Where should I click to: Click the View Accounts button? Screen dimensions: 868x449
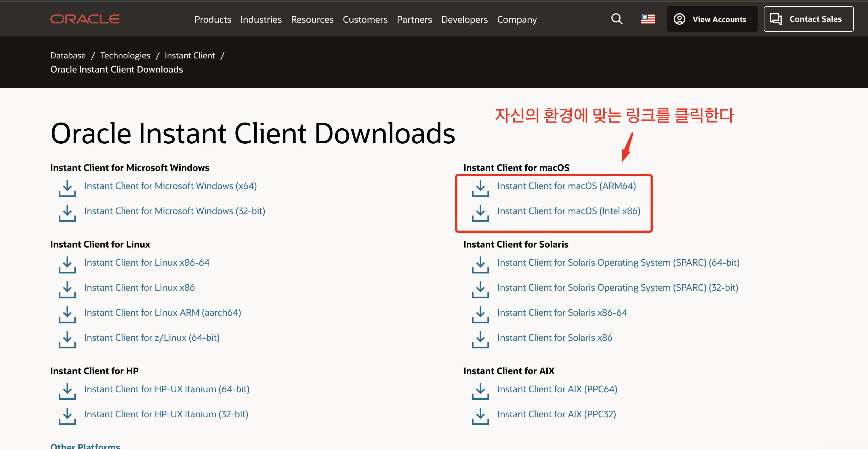[712, 19]
